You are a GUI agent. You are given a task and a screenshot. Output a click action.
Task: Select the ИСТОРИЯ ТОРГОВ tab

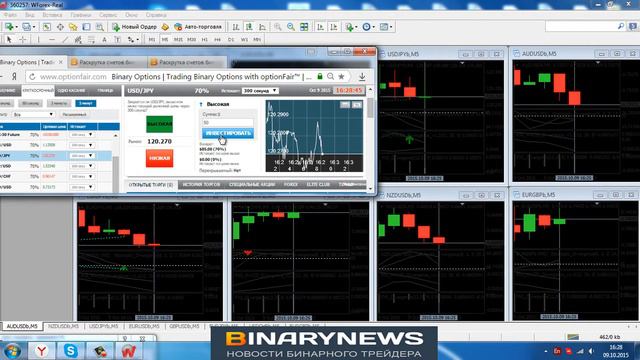pyautogui.click(x=201, y=185)
